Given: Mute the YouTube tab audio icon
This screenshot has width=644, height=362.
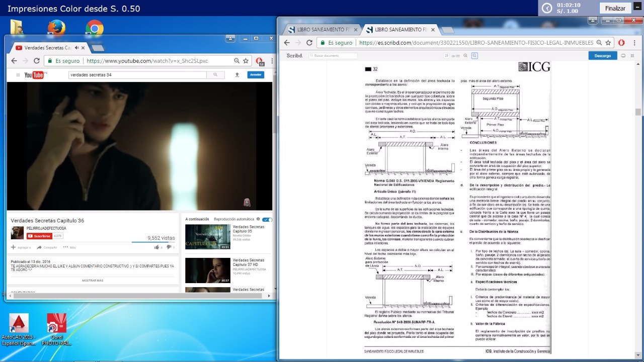Looking at the screenshot, I should 76,48.
